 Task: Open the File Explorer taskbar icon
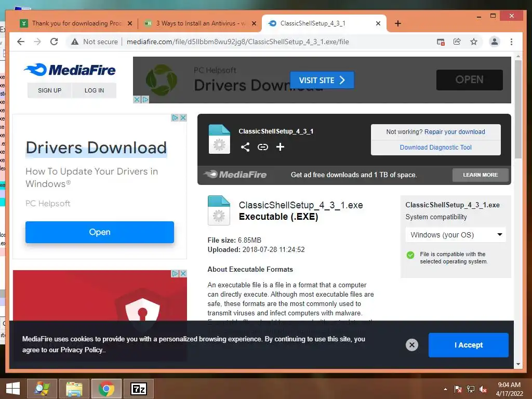tap(74, 389)
